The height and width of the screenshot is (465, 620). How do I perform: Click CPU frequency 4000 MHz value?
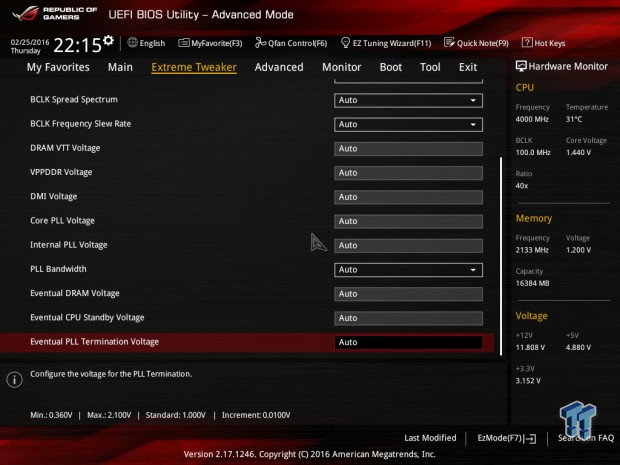[532, 119]
